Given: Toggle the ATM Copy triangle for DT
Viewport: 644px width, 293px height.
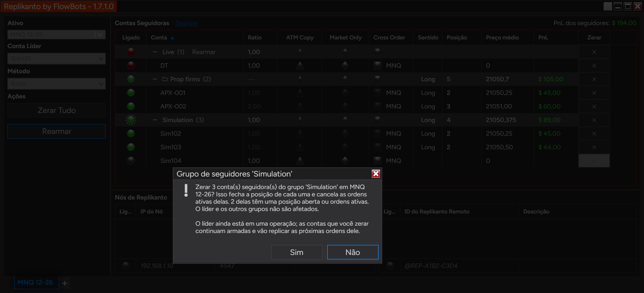Looking at the screenshot, I should [x=300, y=65].
